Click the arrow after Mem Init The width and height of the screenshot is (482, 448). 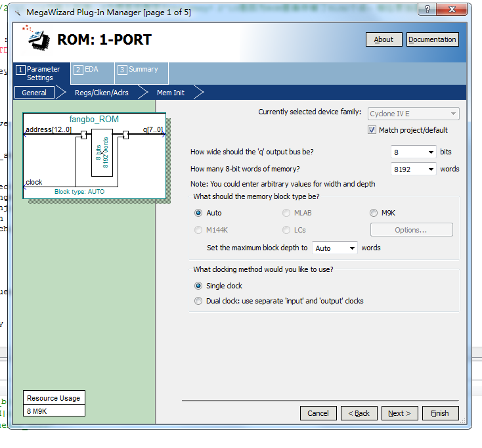tap(198, 92)
